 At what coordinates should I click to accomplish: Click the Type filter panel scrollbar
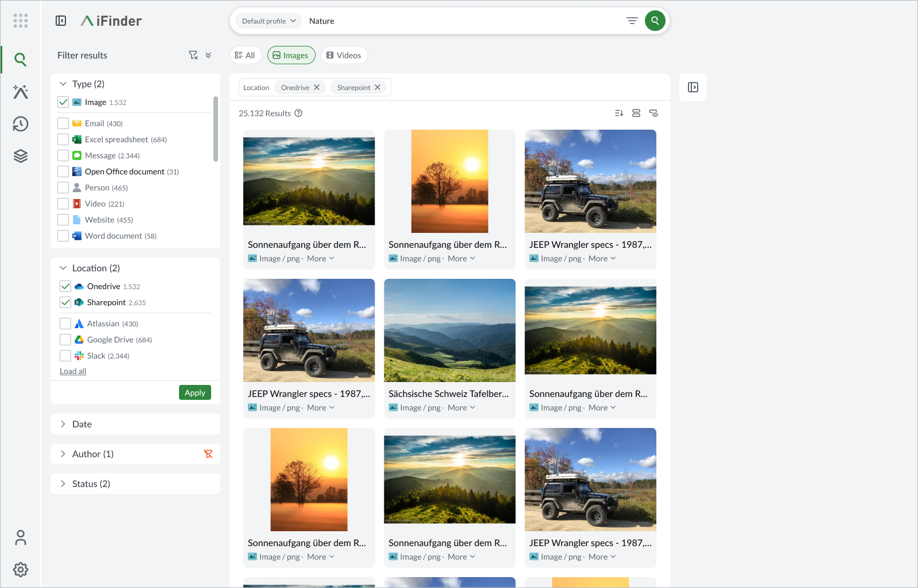click(x=216, y=128)
